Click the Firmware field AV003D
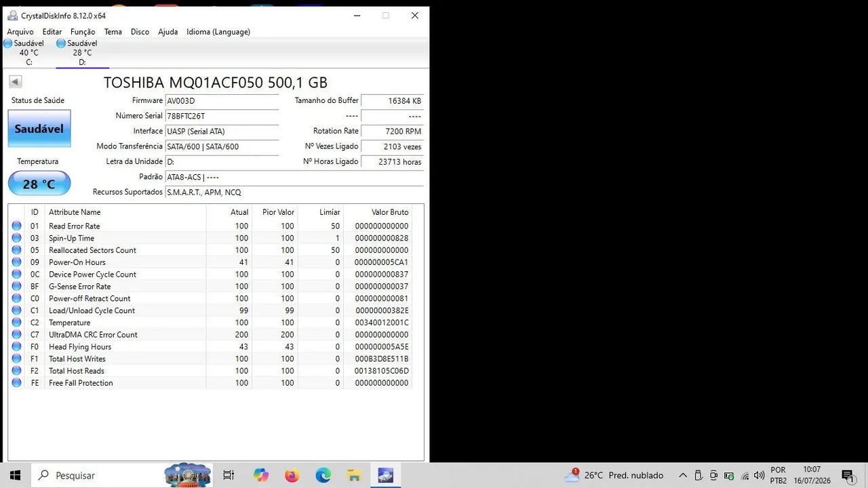This screenshot has height=488, width=868. pos(222,101)
